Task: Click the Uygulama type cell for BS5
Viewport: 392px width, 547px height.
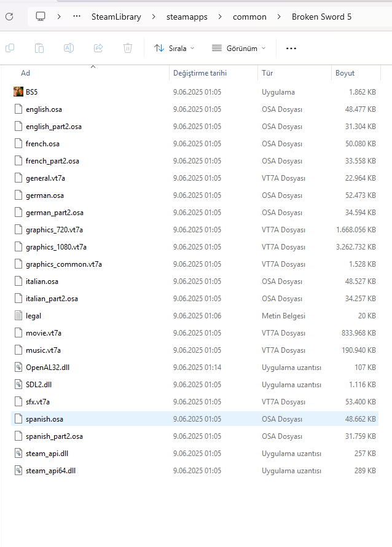Action: point(278,92)
